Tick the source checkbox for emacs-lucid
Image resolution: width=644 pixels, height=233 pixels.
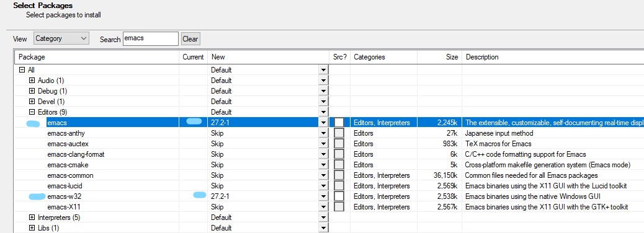click(339, 186)
